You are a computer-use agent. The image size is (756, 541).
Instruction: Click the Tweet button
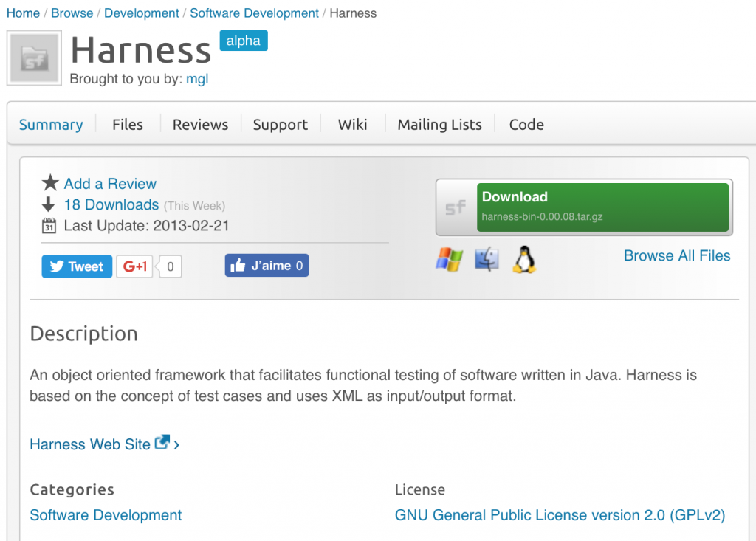[x=76, y=266]
